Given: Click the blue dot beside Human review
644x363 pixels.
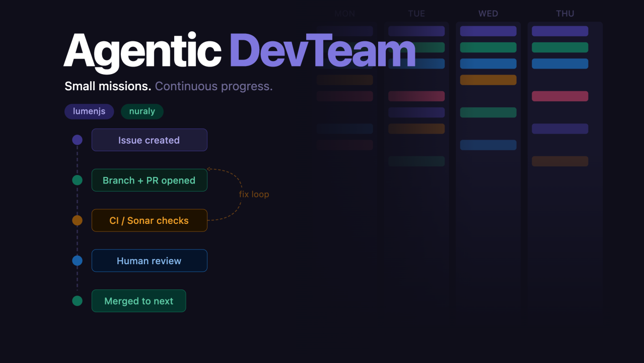Looking at the screenshot, I should (77, 261).
